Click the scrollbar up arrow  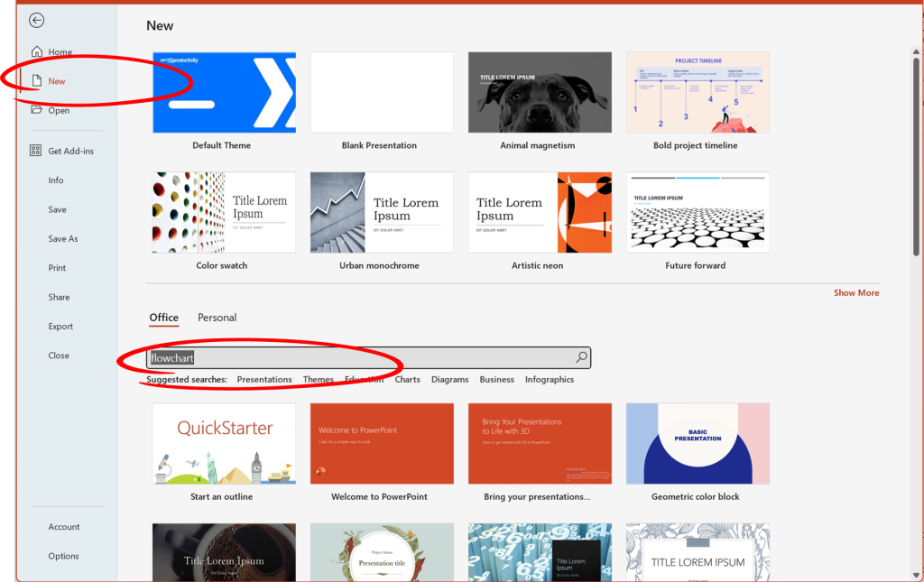coord(916,51)
